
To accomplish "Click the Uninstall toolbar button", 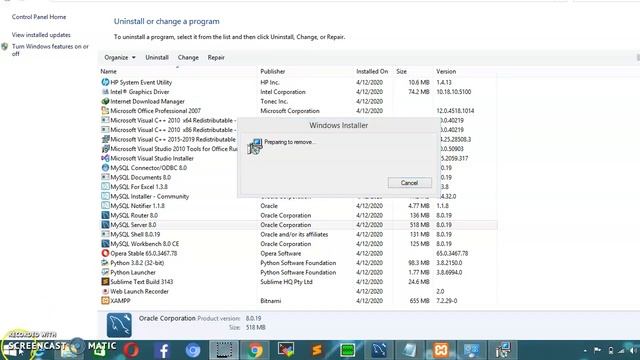I will [x=157, y=58].
